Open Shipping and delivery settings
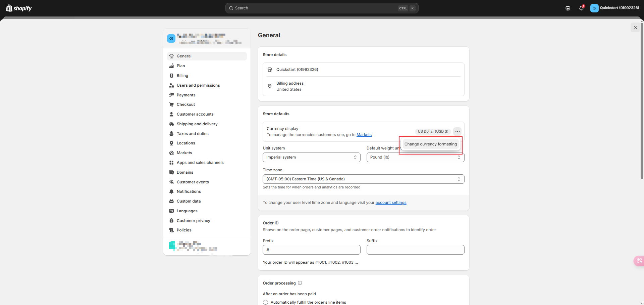This screenshot has width=644, height=305. tap(197, 124)
